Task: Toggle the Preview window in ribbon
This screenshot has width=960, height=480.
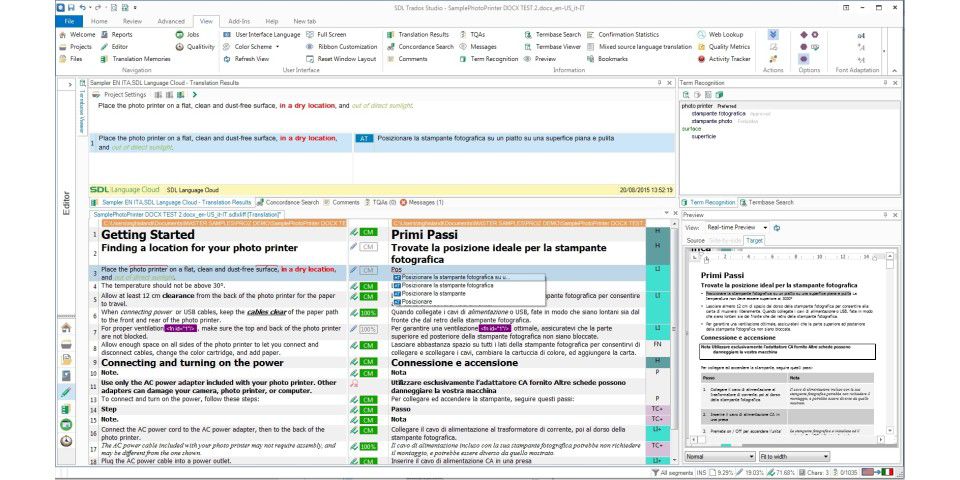Action: 539,59
